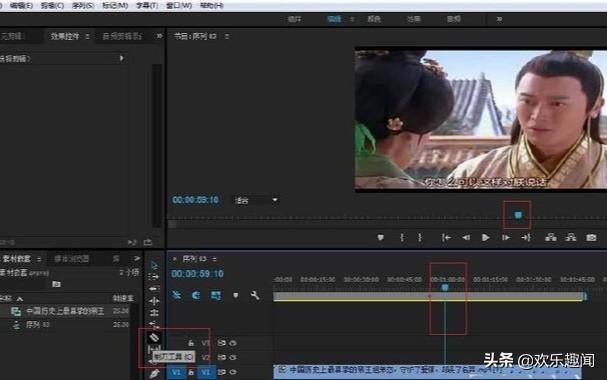607x380 pixels.
Task: Select the Slip tool below the razor
Action: point(154,349)
